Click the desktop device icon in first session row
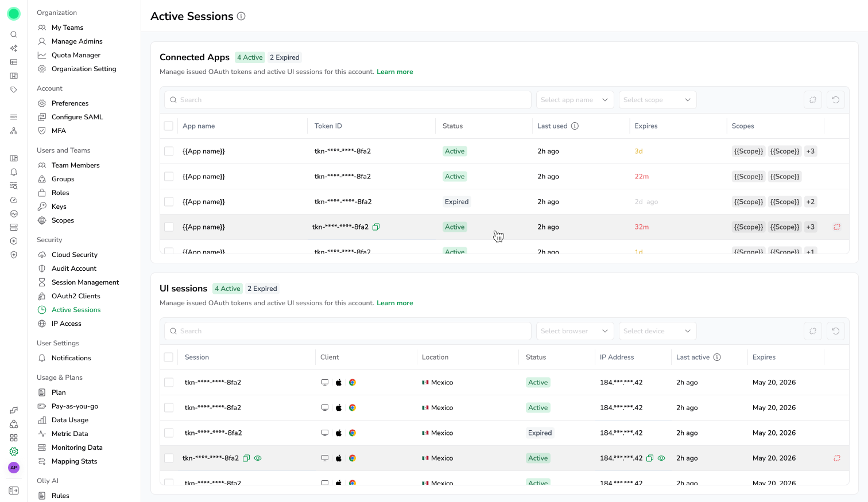Viewport: 868px width, 502px height. click(x=325, y=383)
